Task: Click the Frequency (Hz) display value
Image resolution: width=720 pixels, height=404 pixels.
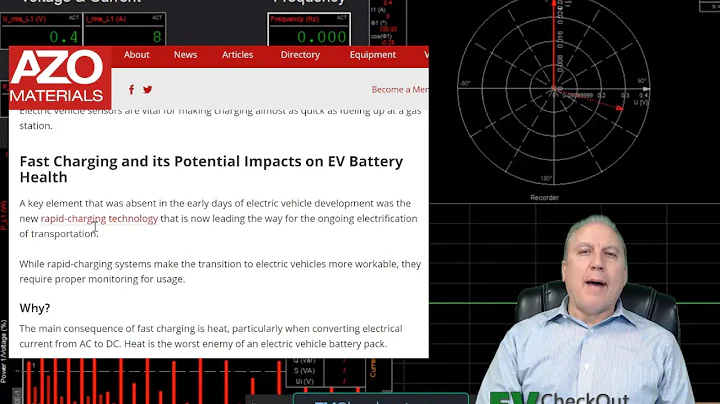Action: click(x=321, y=37)
